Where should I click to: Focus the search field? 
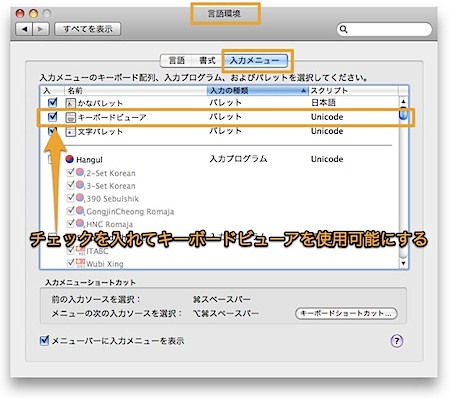pyautogui.click(x=384, y=29)
